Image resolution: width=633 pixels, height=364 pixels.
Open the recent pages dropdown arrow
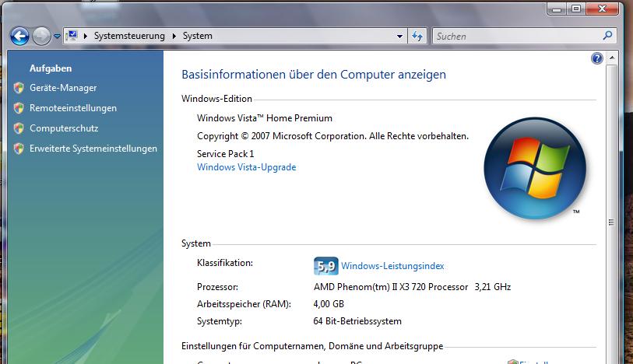[x=57, y=37]
